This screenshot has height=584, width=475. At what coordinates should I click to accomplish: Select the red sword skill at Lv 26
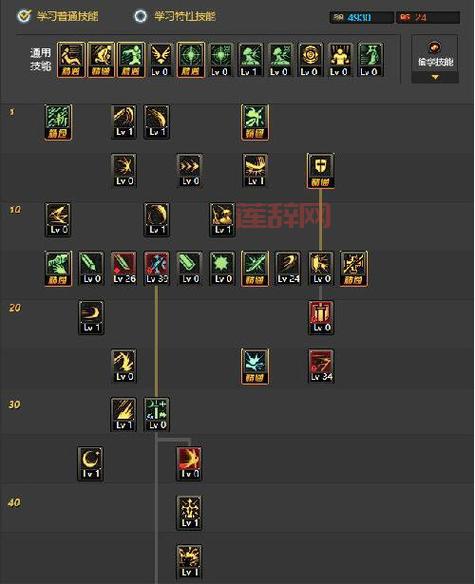click(124, 269)
